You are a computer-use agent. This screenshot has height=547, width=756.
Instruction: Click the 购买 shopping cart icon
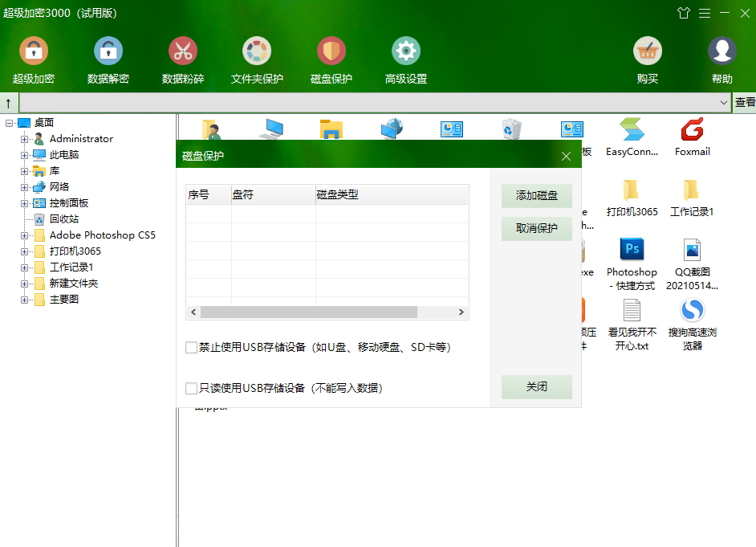pos(648,50)
